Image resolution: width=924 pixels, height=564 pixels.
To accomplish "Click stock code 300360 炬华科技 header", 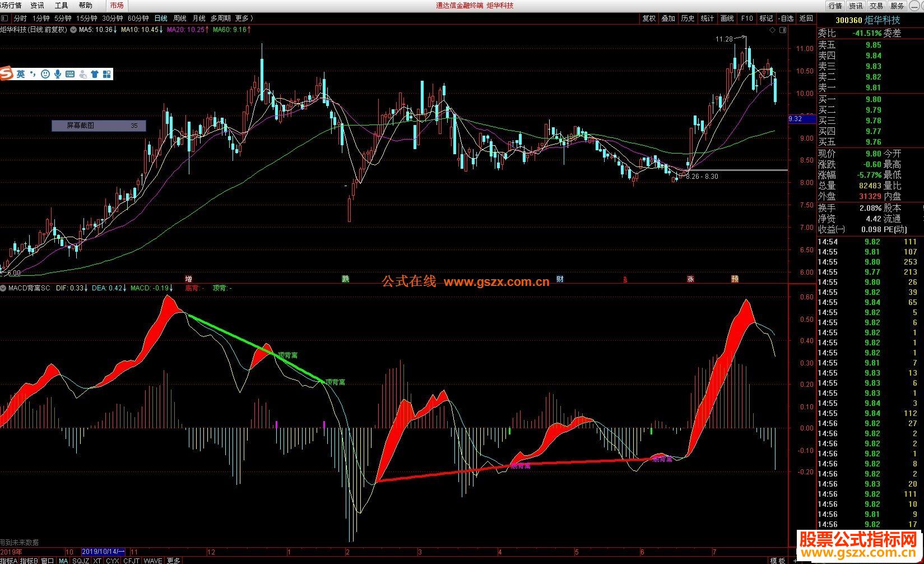I will [x=867, y=20].
